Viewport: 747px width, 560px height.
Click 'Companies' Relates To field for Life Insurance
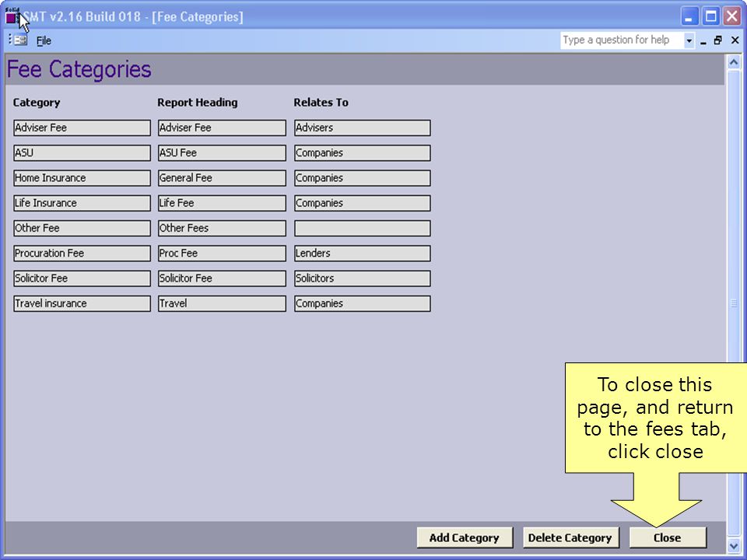(363, 203)
